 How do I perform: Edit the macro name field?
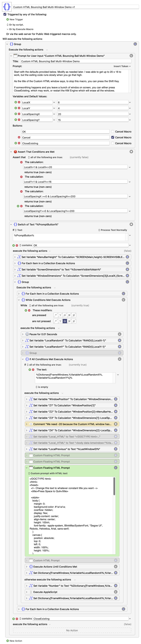click(x=76, y=7)
